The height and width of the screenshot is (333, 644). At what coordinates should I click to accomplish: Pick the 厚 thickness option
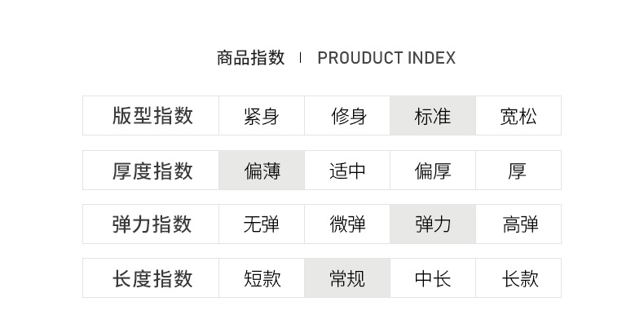pyautogui.click(x=518, y=171)
